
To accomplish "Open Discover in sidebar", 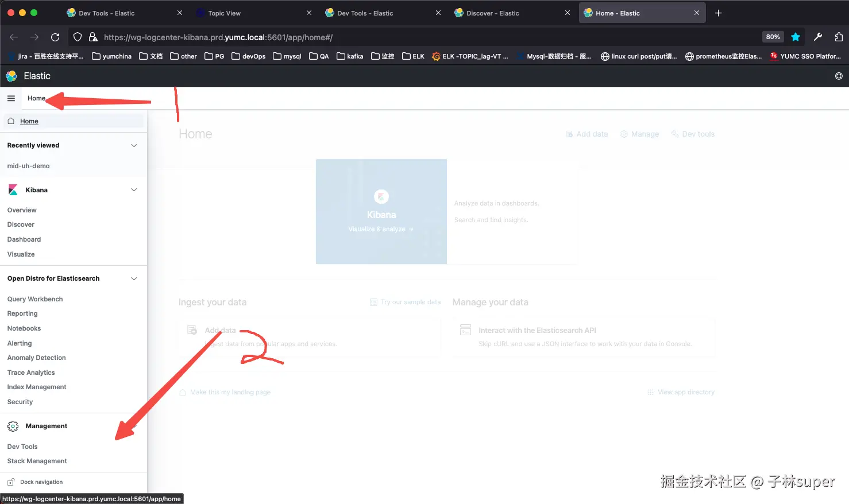I will (21, 224).
